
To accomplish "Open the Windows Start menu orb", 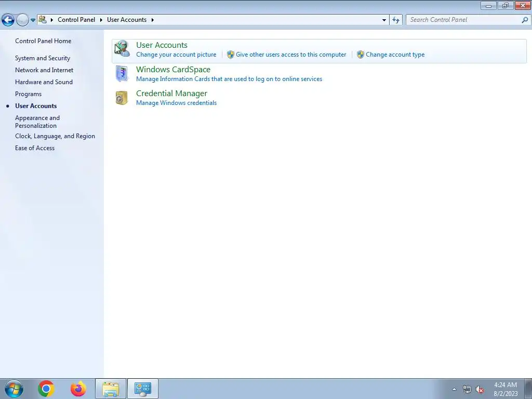I will pos(14,389).
